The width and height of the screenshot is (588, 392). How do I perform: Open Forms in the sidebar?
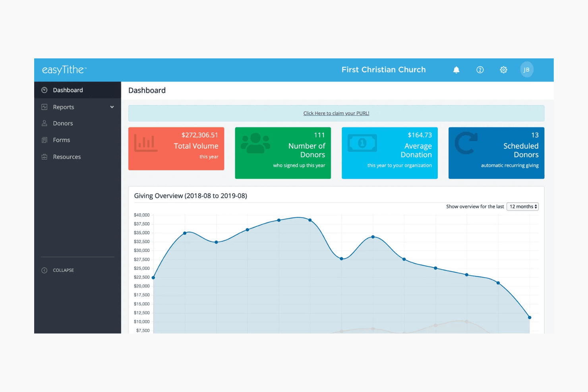click(77, 140)
